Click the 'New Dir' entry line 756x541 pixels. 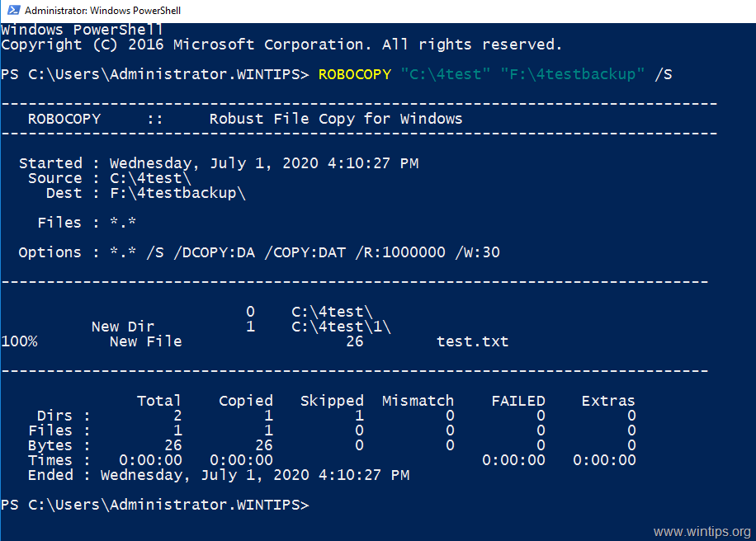click(x=241, y=327)
